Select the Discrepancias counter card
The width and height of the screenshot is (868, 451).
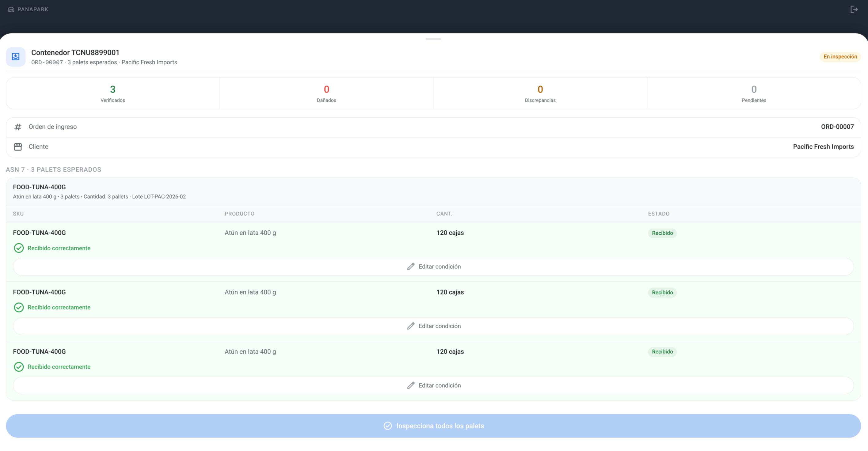(x=540, y=93)
